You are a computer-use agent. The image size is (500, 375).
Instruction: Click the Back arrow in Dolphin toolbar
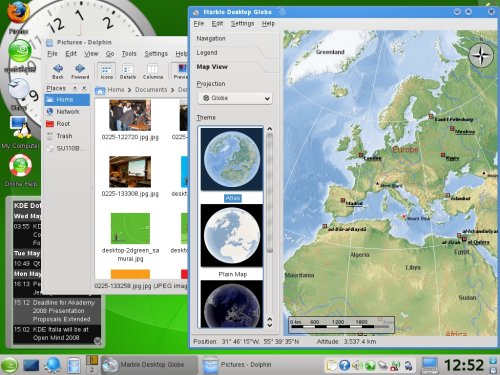point(58,71)
